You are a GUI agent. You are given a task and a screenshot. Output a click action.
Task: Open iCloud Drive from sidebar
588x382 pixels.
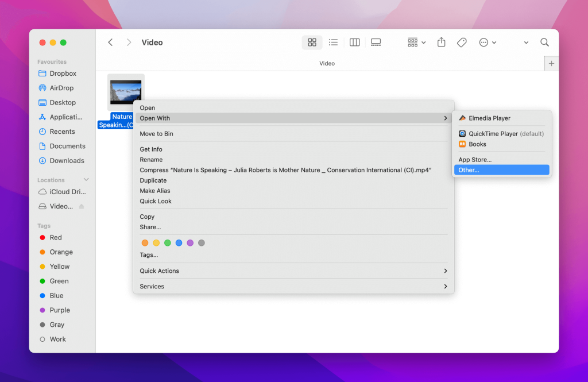tap(66, 192)
